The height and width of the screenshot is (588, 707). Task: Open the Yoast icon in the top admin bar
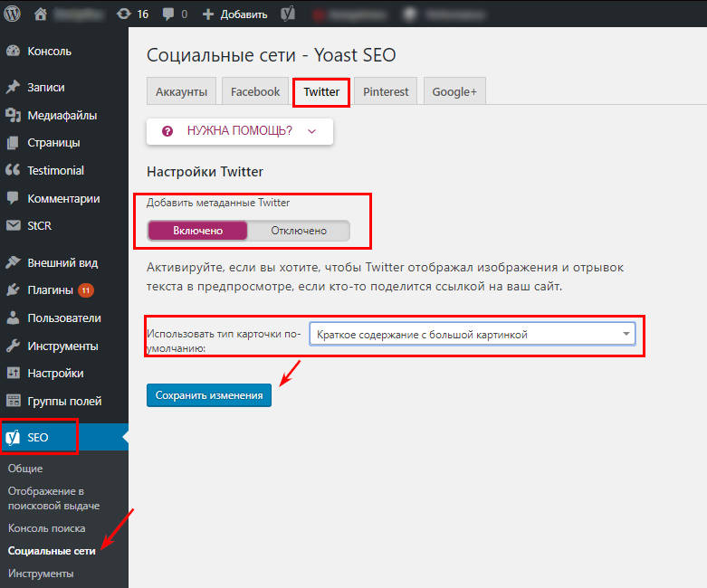click(288, 14)
